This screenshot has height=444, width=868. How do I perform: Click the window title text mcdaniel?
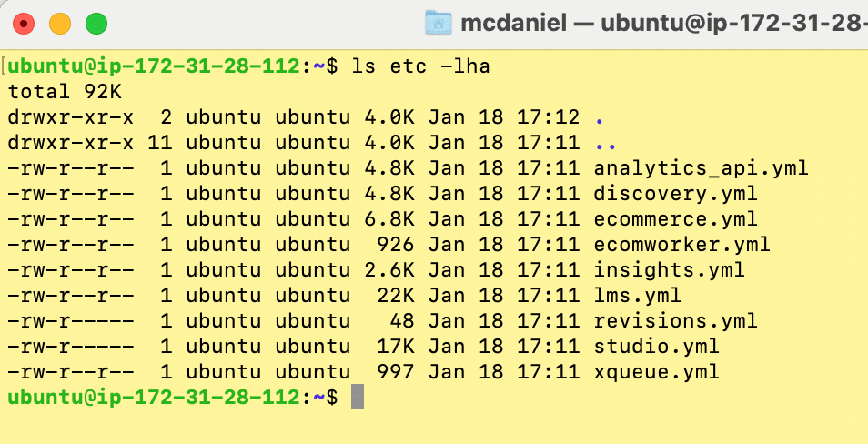click(514, 24)
